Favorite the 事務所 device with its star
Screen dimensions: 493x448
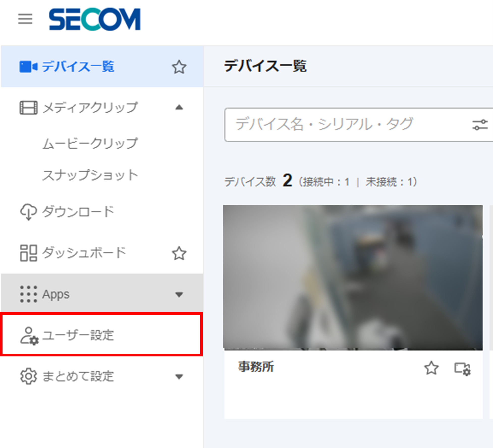coord(431,368)
